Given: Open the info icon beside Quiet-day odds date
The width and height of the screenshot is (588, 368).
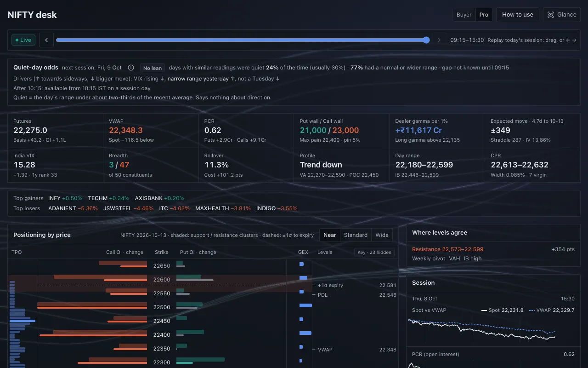Looking at the screenshot, I should pyautogui.click(x=131, y=68).
